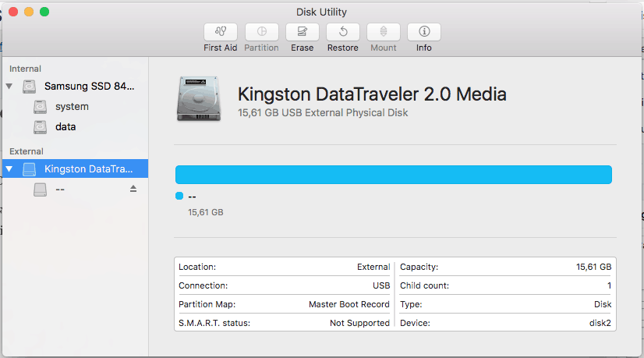Click the large Kingston drive icon
Screen dimensions: 644x358
point(199,98)
